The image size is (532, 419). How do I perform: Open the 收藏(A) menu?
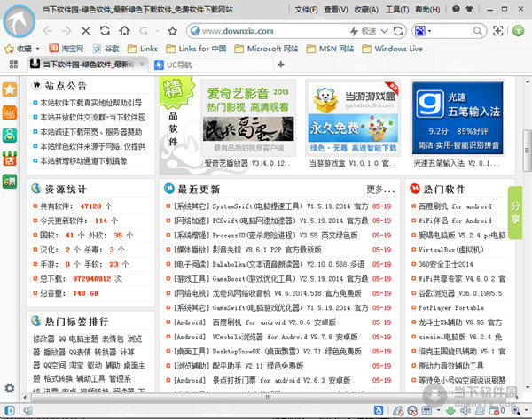coord(366,10)
